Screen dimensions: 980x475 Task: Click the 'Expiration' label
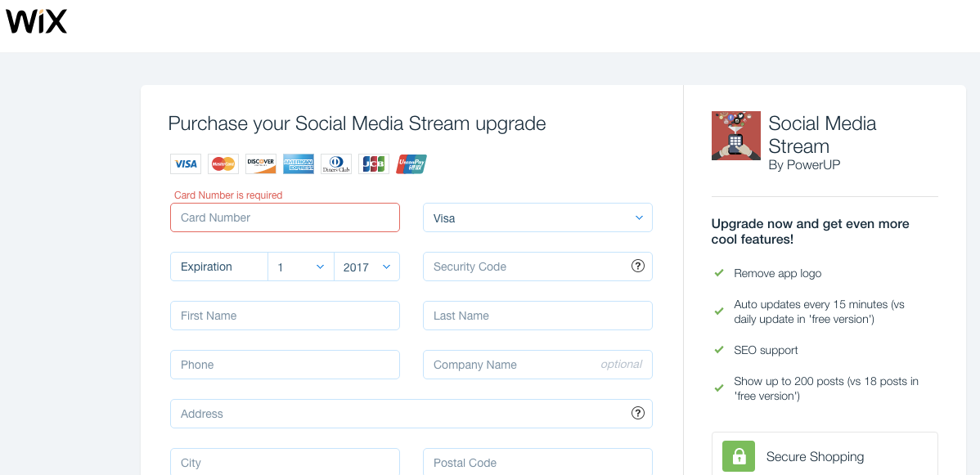206,267
